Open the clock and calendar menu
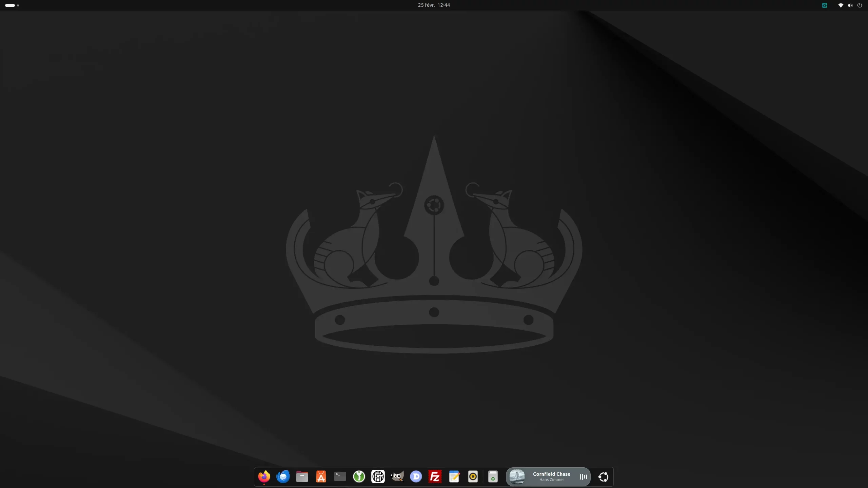 (x=434, y=5)
